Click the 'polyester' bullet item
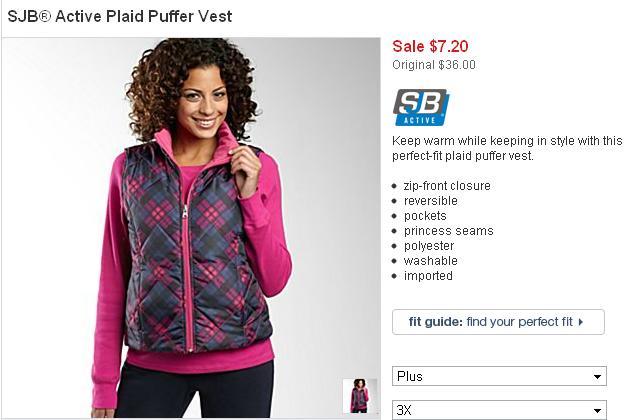The width and height of the screenshot is (629, 420). (429, 246)
